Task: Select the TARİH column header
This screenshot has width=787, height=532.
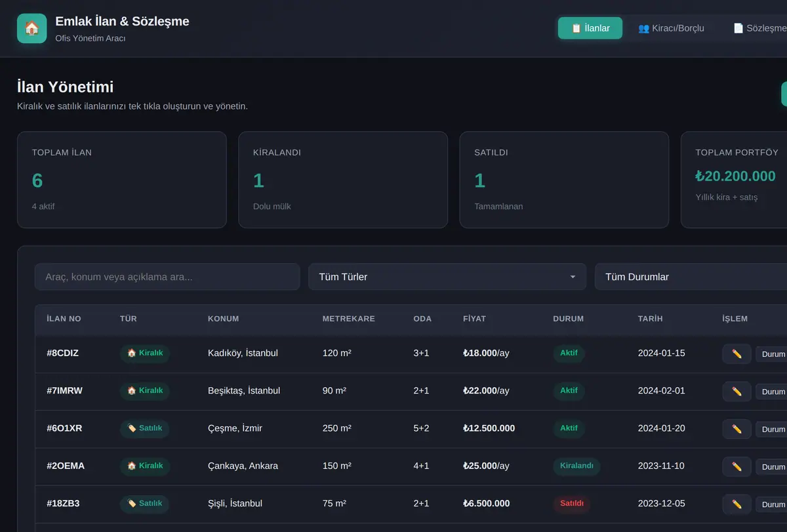Action: [650, 319]
